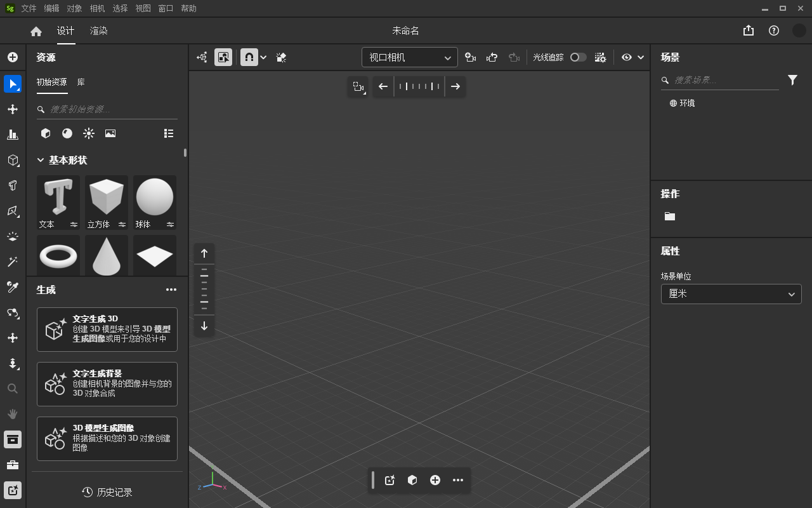Image resolution: width=812 pixels, height=508 pixels.
Task: Open the 相机 menu
Action: point(97,8)
